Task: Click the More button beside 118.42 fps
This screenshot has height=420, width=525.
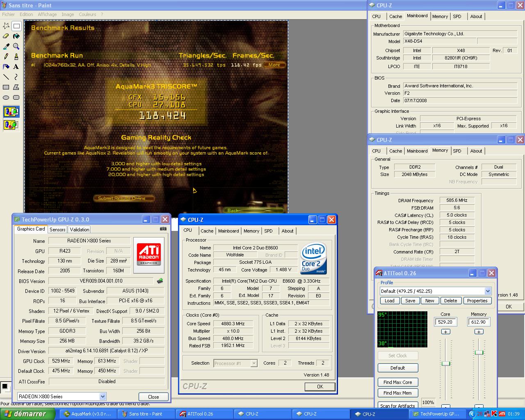Action: (274, 65)
